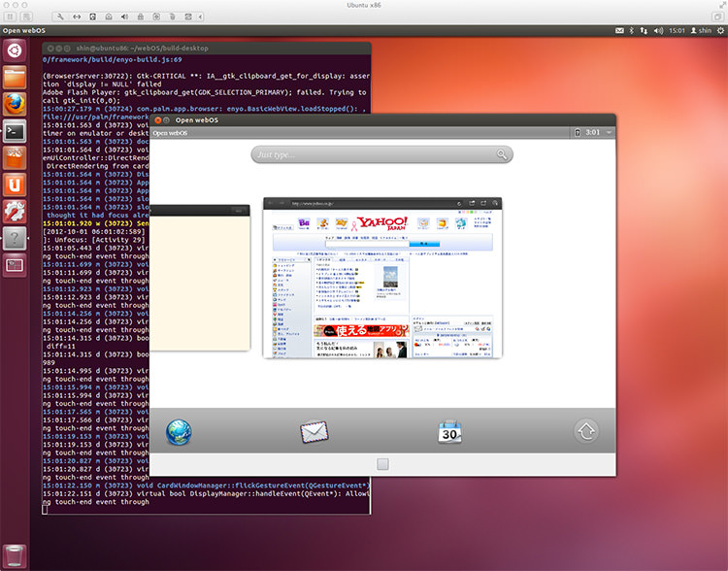Open the network up-down arrows indicator
The width and height of the screenshot is (728, 571).
point(644,31)
